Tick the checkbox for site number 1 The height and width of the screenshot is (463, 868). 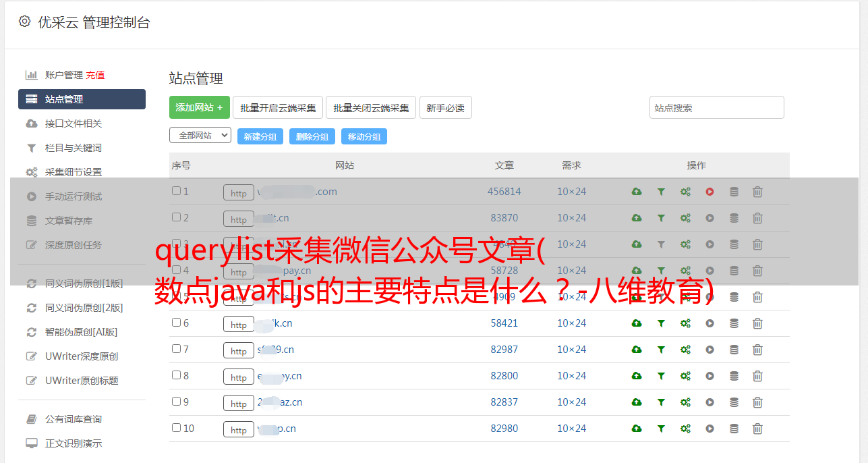pyautogui.click(x=176, y=191)
